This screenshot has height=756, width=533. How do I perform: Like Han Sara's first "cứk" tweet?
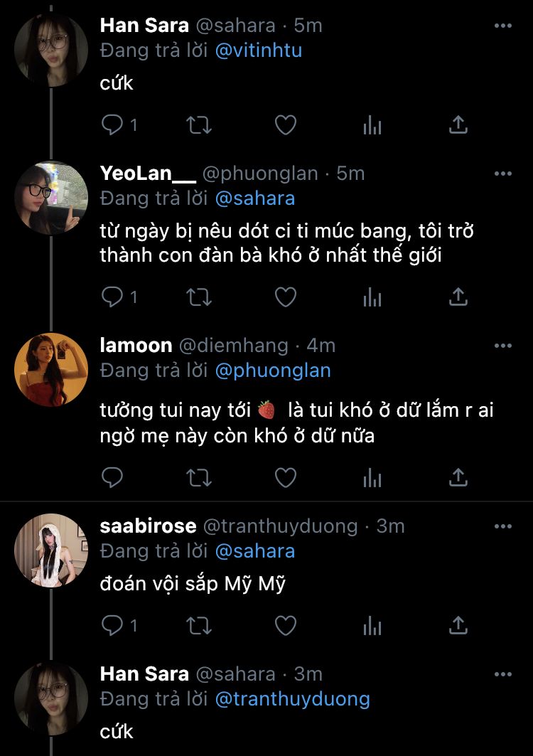[285, 126]
